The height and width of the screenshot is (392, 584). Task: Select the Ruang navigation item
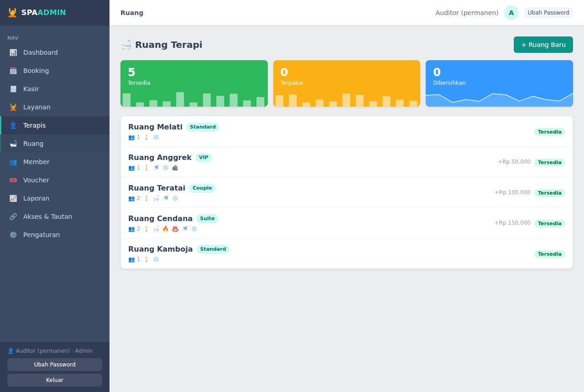click(x=55, y=144)
